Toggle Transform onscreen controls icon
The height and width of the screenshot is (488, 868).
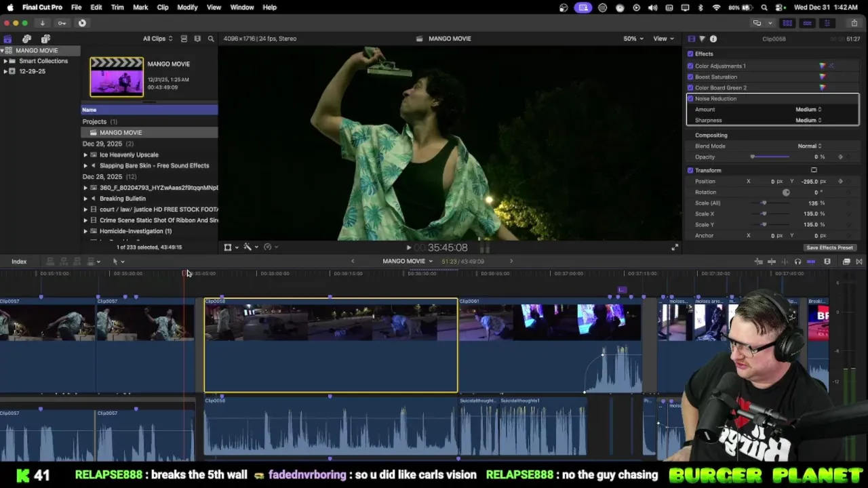tap(814, 170)
